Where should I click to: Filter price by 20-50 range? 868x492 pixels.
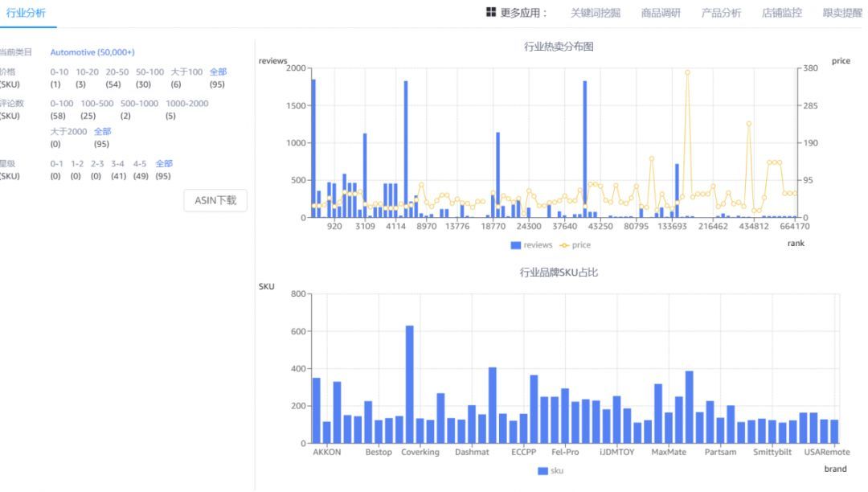[x=117, y=72]
